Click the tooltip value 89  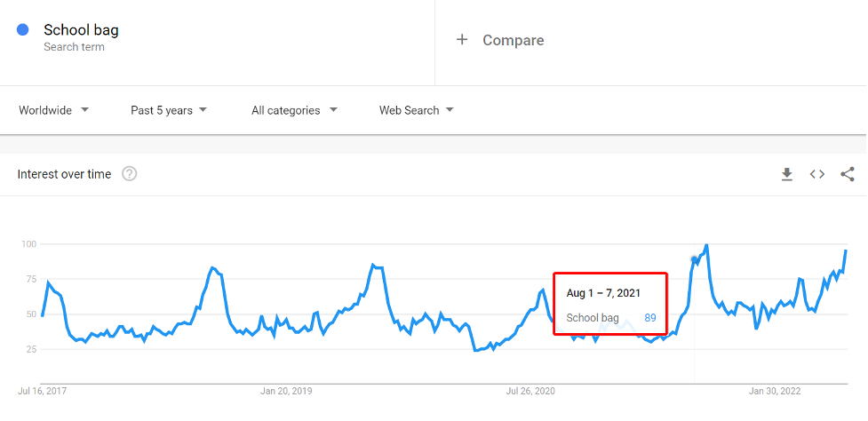pyautogui.click(x=650, y=317)
